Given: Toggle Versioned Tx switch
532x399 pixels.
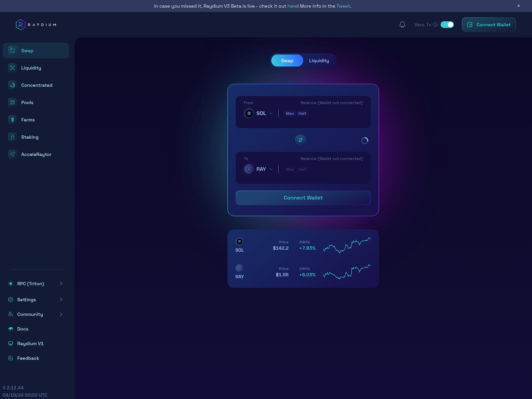Looking at the screenshot, I should point(447,25).
